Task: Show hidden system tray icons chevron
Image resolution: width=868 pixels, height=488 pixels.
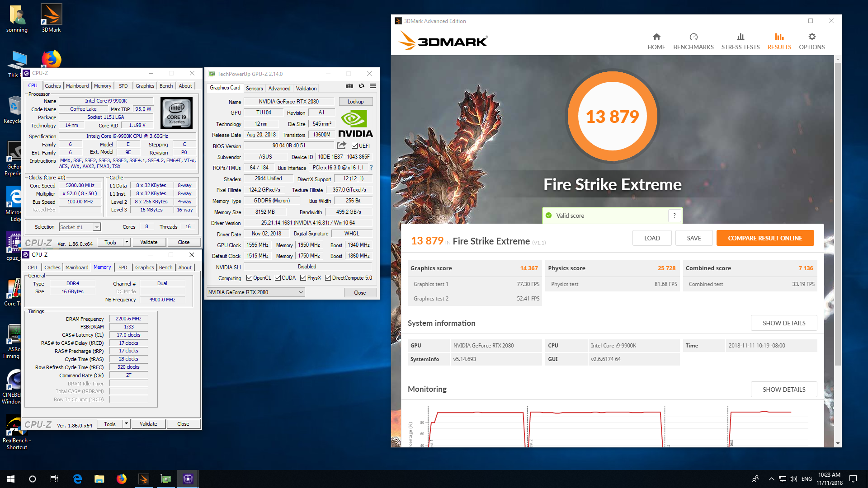Action: [x=771, y=479]
